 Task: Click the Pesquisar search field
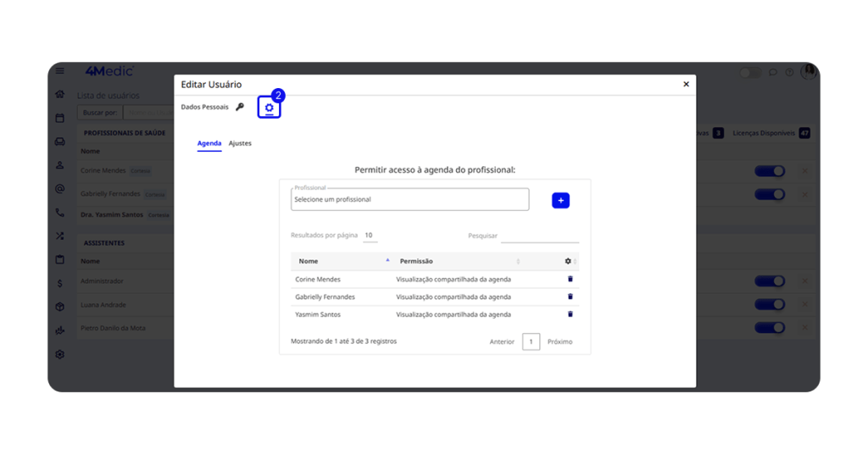[539, 236]
